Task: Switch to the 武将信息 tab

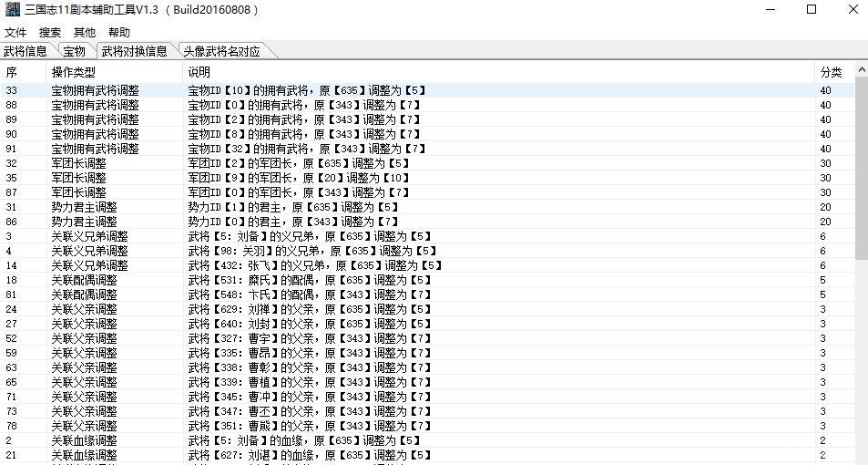Action: click(x=26, y=52)
